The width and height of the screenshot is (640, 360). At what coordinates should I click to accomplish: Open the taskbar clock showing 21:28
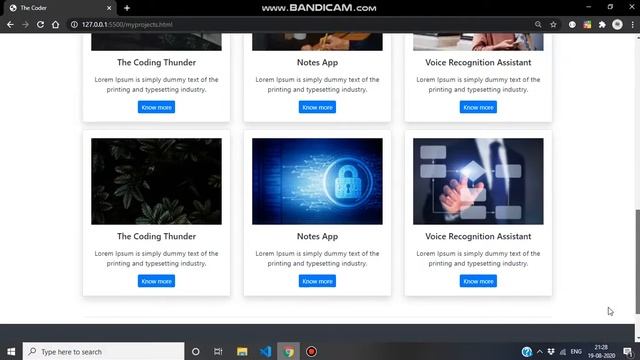pyautogui.click(x=601, y=351)
